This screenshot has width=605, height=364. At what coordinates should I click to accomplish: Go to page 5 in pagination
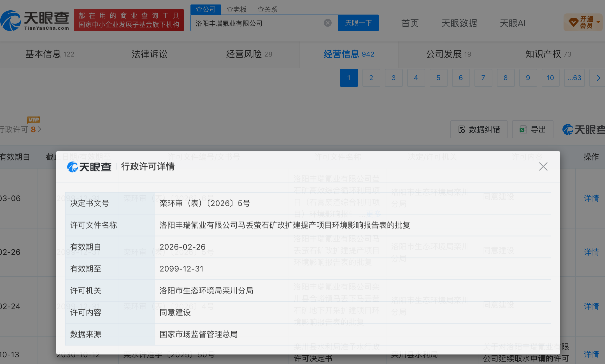438,78
